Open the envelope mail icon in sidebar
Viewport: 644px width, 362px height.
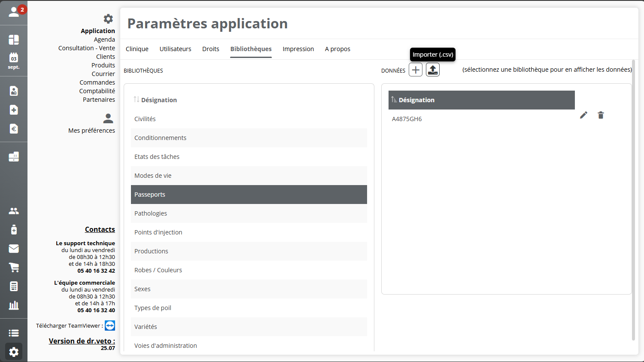pyautogui.click(x=14, y=249)
